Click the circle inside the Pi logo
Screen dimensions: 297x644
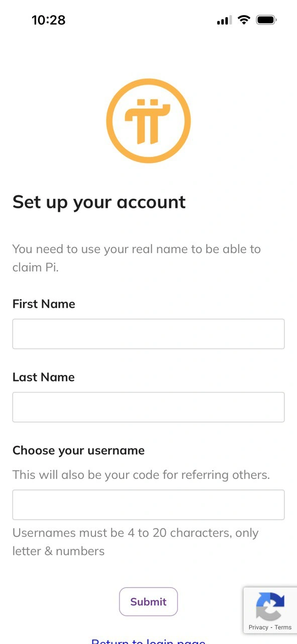point(148,120)
